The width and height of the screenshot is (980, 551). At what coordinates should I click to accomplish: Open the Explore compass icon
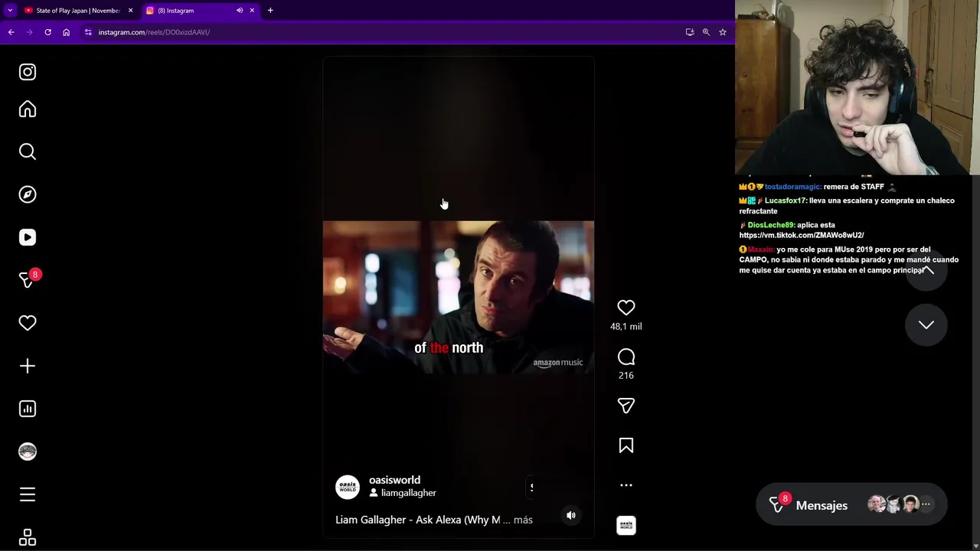(x=28, y=194)
